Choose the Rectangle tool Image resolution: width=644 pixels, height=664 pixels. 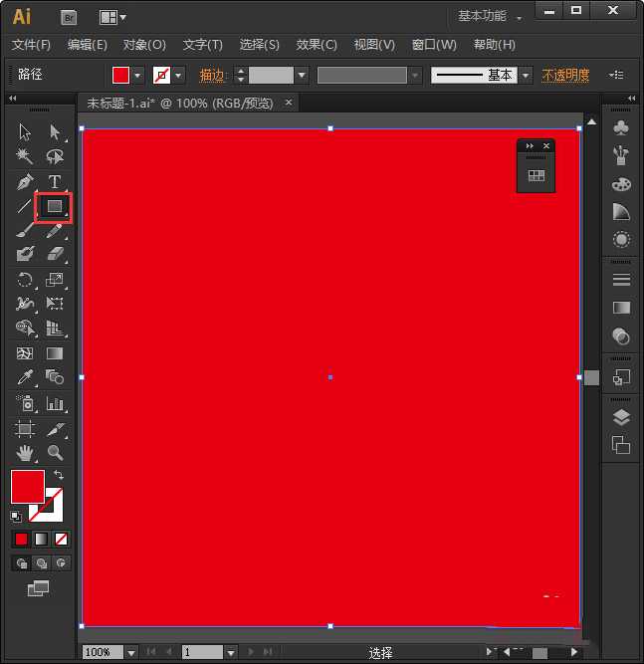point(55,207)
